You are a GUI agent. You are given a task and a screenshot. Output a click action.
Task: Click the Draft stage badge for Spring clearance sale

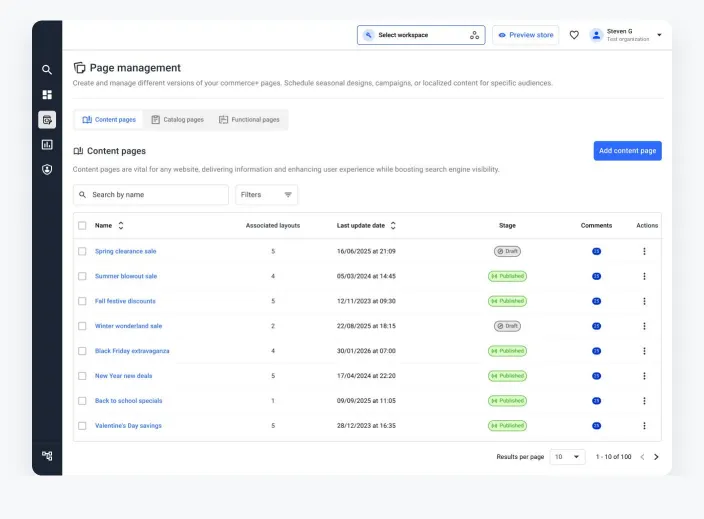coord(507,251)
